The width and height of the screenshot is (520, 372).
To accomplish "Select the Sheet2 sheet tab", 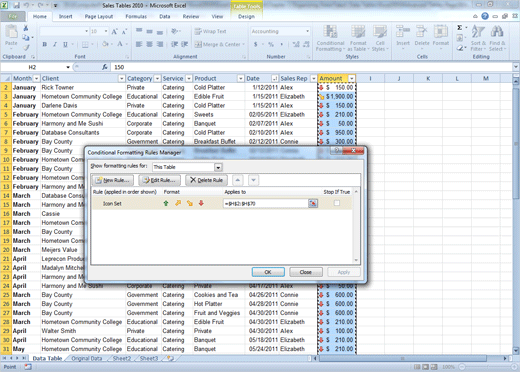I will point(122,358).
